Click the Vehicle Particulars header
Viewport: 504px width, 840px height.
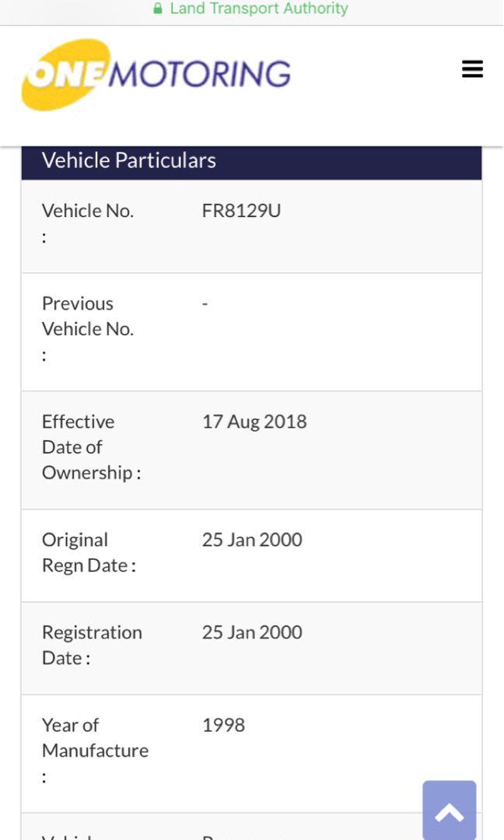coord(129,160)
